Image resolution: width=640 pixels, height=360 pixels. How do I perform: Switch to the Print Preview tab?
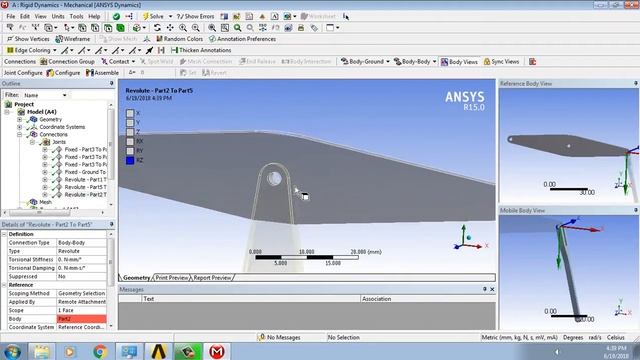(172, 278)
